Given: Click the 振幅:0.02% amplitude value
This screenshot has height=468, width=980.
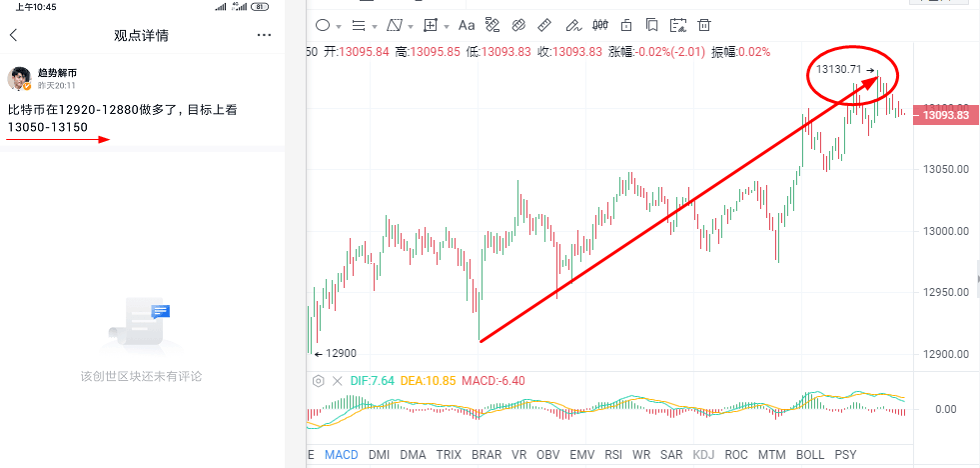Looking at the screenshot, I should point(741,53).
